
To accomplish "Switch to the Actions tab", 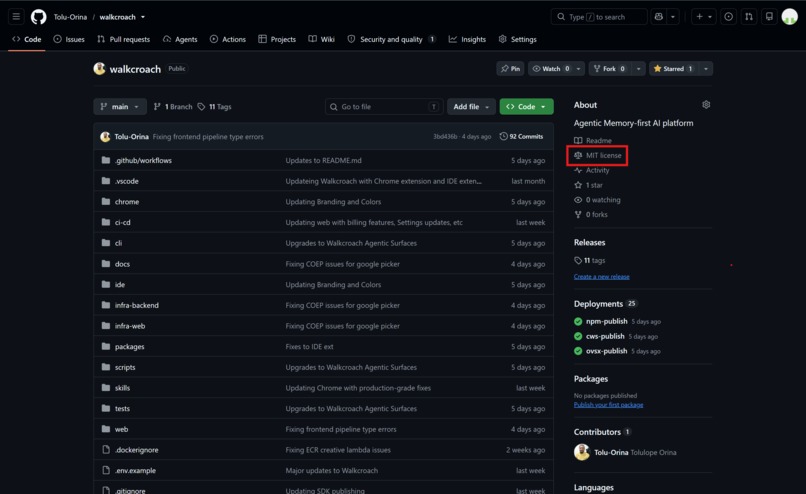I will tap(228, 39).
